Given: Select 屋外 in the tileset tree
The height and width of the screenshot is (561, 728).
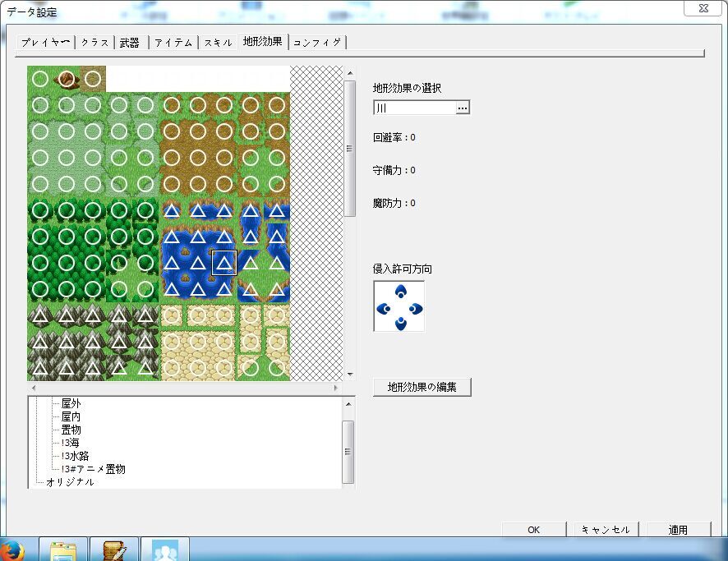Looking at the screenshot, I should point(71,403).
